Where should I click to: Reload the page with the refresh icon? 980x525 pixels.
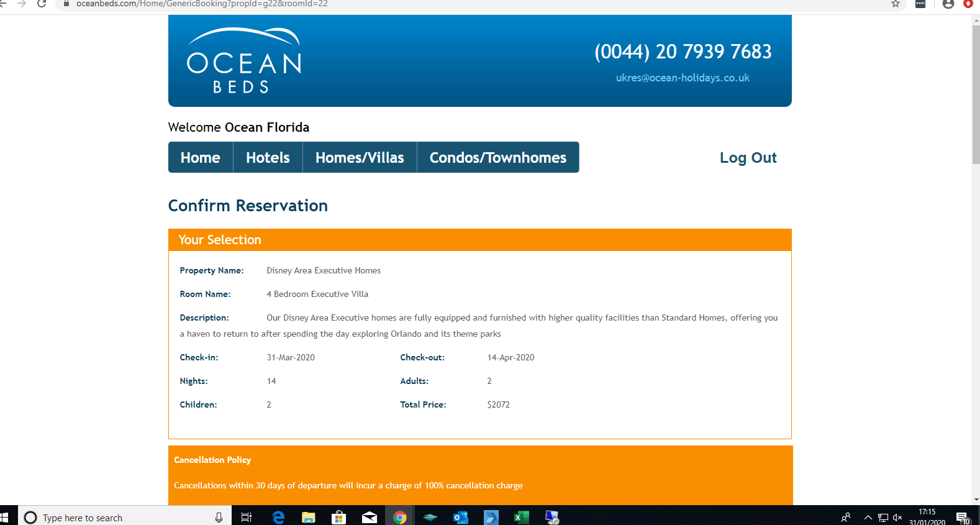pos(42,4)
